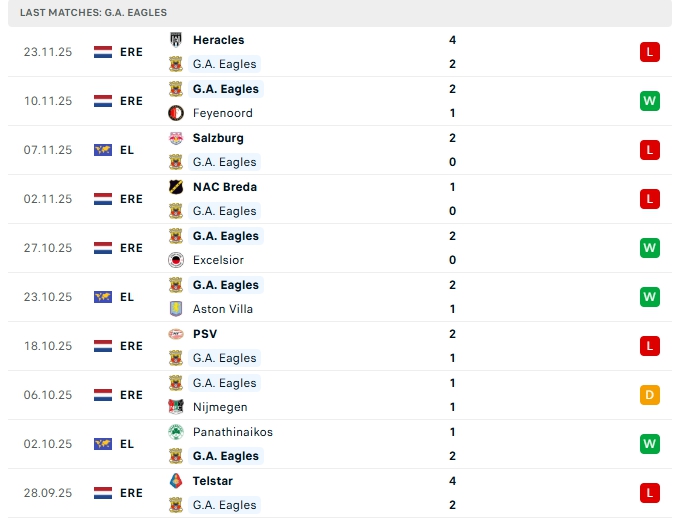This screenshot has height=518, width=684.
Task: Click the yellow D draw badge
Action: 650,395
